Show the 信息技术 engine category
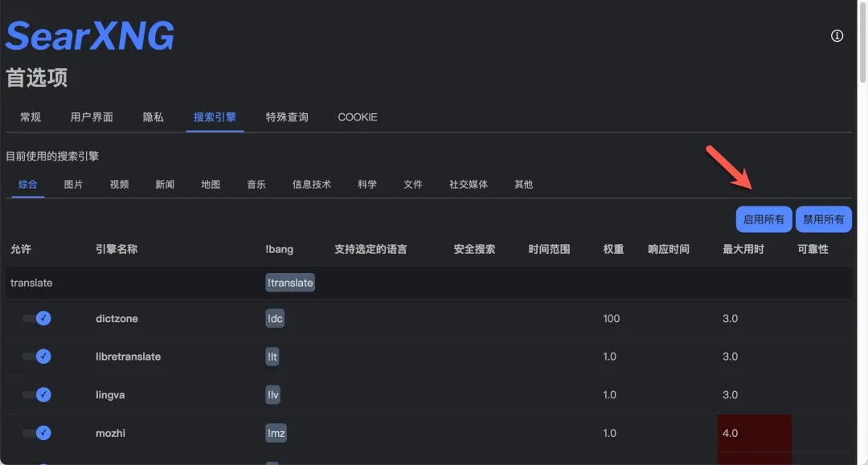868x465 pixels. coord(312,184)
